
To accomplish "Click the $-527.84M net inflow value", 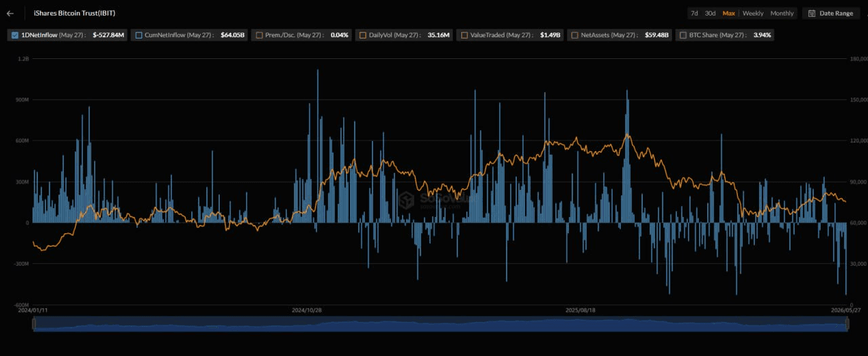I will point(108,35).
